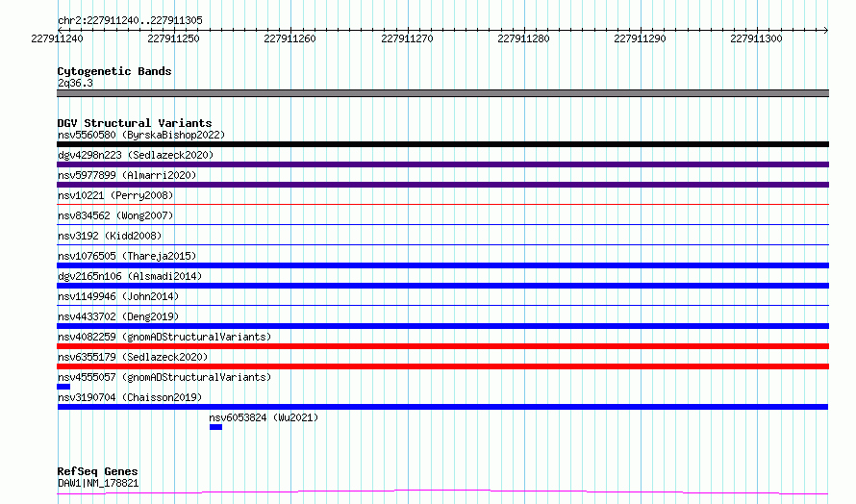The width and height of the screenshot is (856, 504).
Task: Open the DAW1|NM_178821 gene label
Action: click(98, 484)
